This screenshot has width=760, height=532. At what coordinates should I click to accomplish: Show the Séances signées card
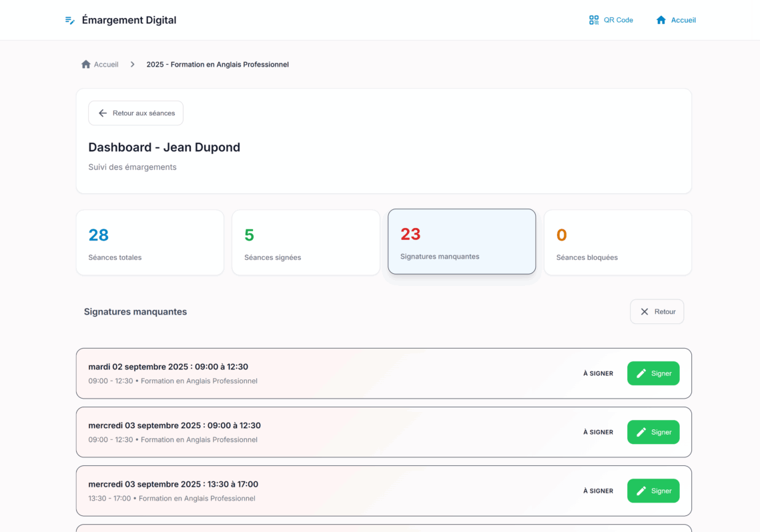click(306, 243)
